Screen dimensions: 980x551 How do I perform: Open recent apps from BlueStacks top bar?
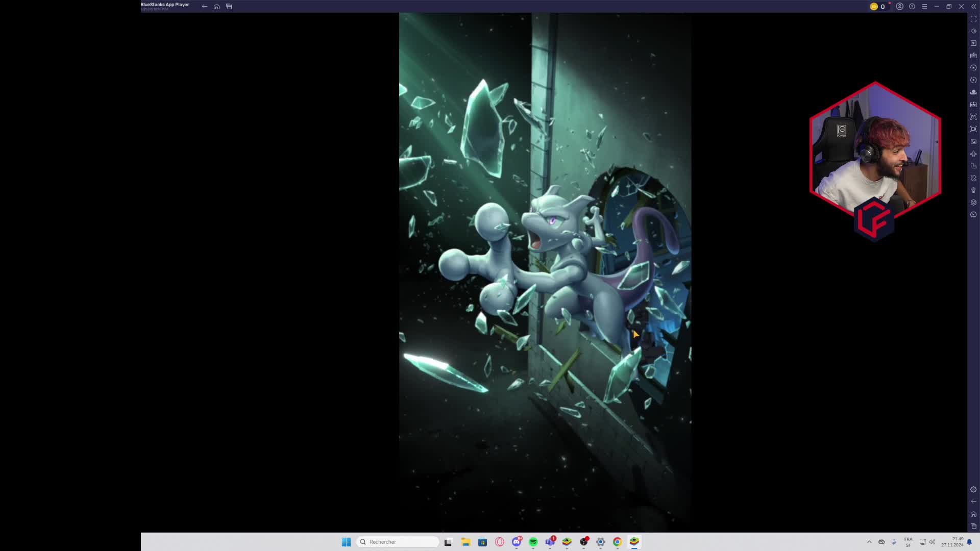coord(229,7)
